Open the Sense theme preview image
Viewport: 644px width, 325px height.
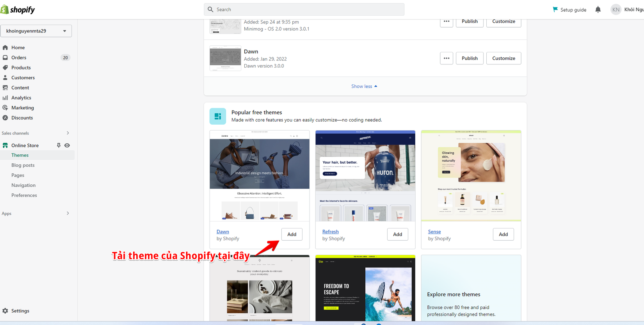[471, 176]
